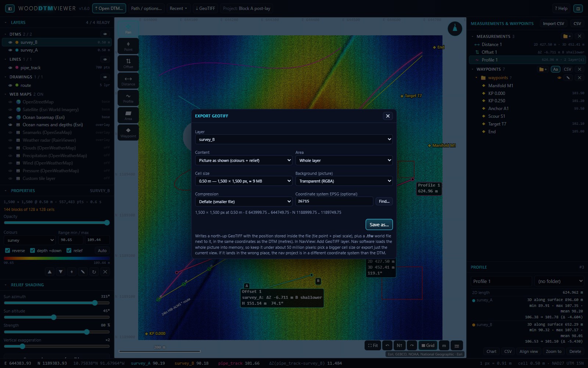Click Open DTM in the toolbar
Screen dimensions: 588x368
(109, 8)
